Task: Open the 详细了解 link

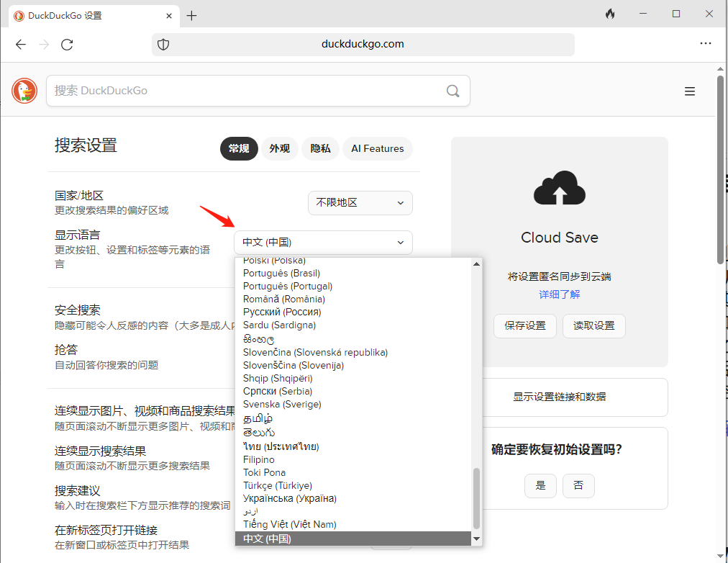Action: click(x=559, y=294)
